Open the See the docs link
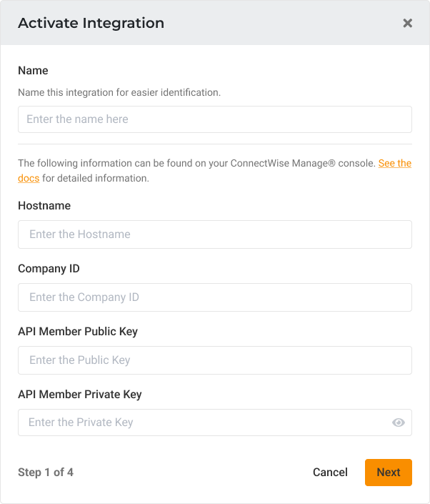The height and width of the screenshot is (504, 430). [x=394, y=163]
